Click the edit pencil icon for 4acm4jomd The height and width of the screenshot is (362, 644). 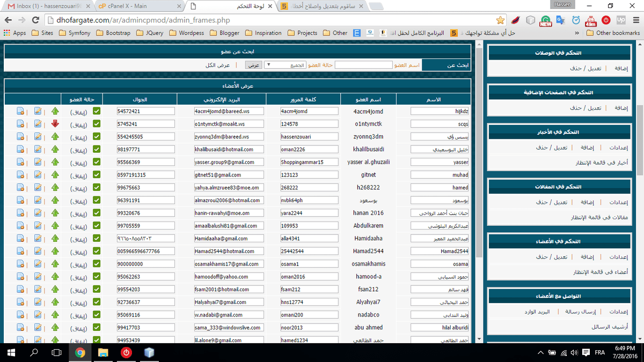[38, 112]
